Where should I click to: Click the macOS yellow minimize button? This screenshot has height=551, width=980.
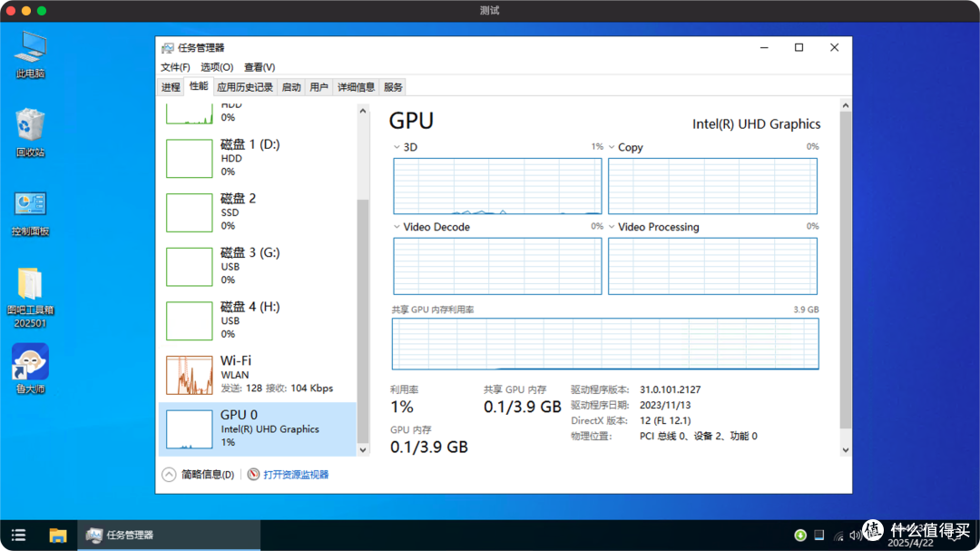click(26, 11)
